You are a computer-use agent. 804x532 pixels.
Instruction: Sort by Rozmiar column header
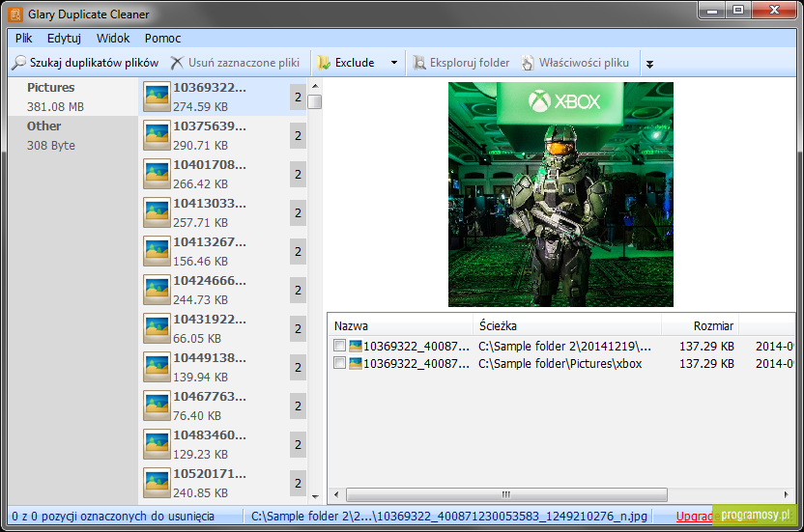pos(700,326)
